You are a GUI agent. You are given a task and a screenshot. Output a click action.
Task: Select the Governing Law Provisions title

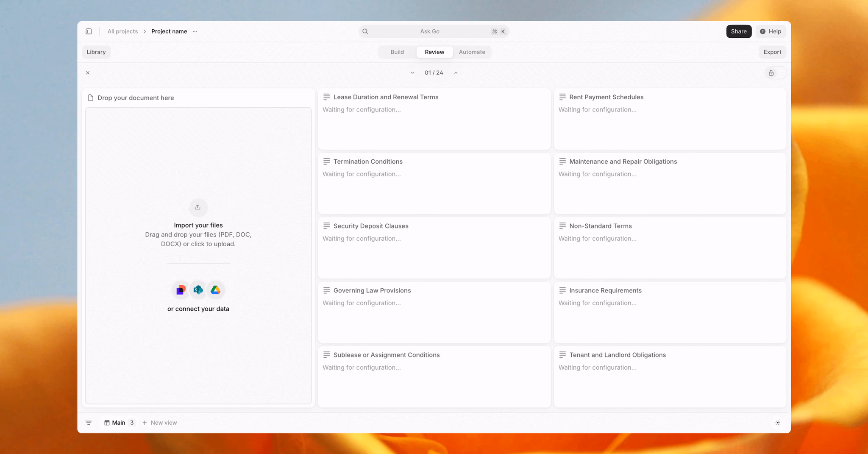click(x=372, y=290)
